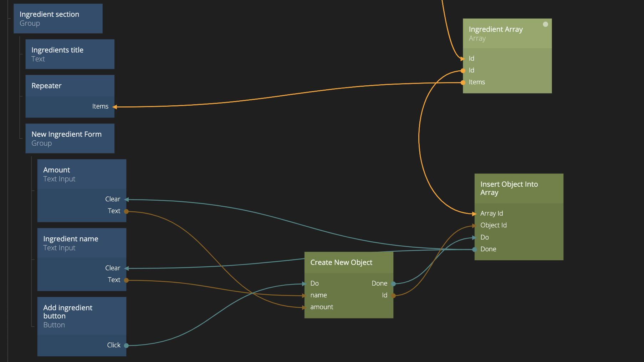Click the Clear input port of Amount
644x362 pixels.
(126, 200)
